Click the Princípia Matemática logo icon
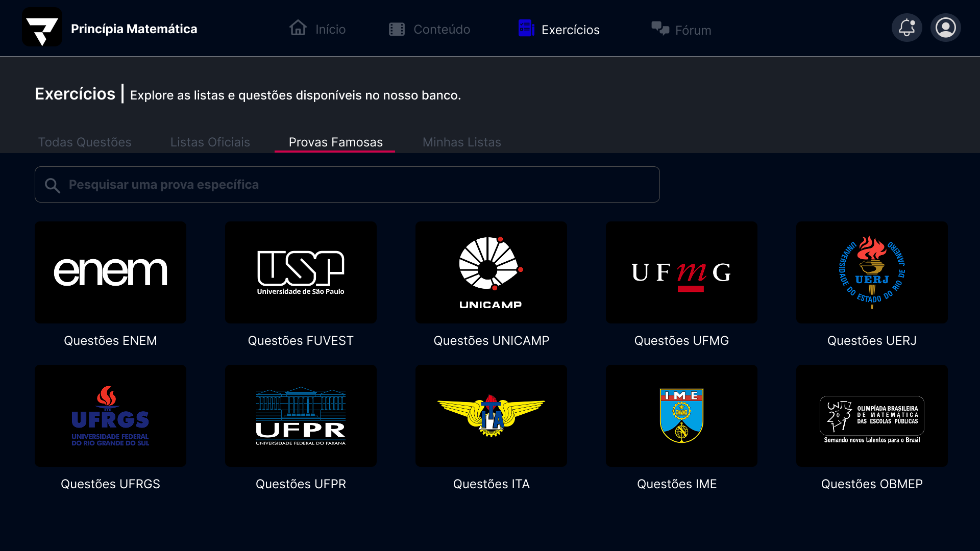This screenshot has width=980, height=551. click(42, 27)
